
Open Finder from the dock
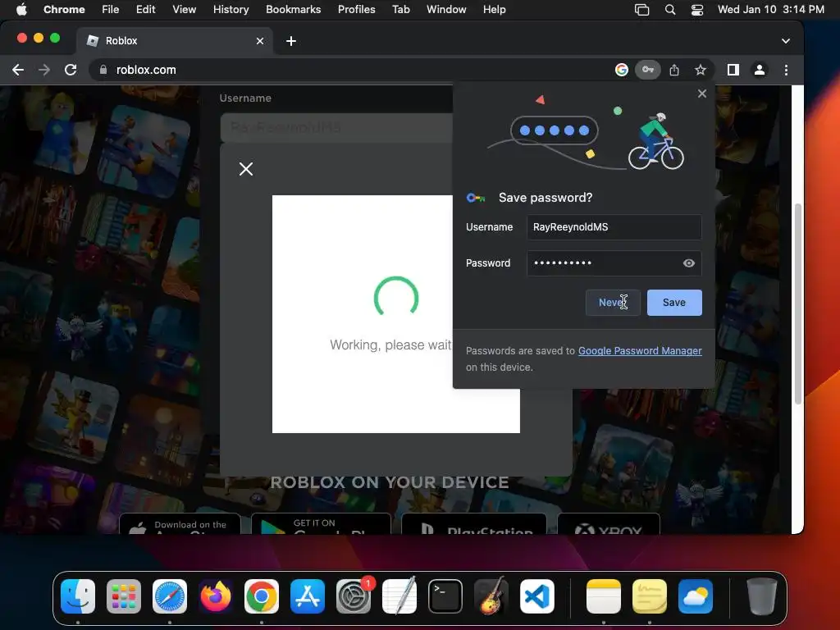pyautogui.click(x=78, y=596)
